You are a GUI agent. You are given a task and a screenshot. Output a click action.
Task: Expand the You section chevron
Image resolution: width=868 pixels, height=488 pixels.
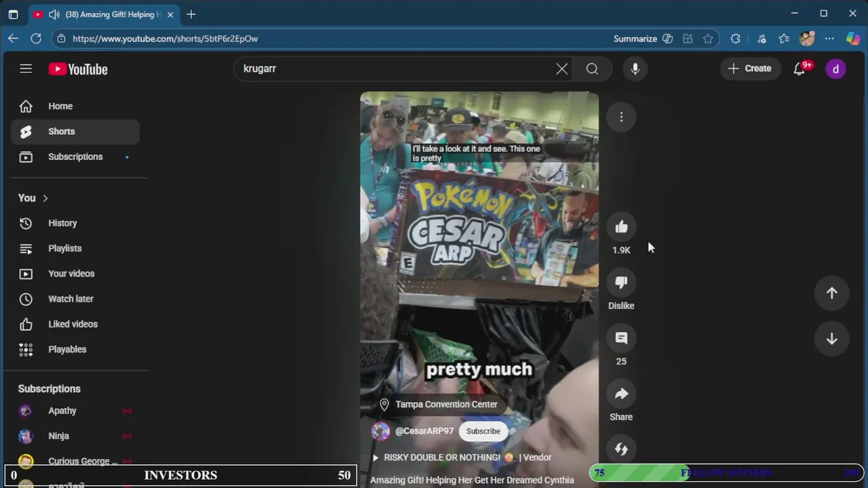point(45,198)
